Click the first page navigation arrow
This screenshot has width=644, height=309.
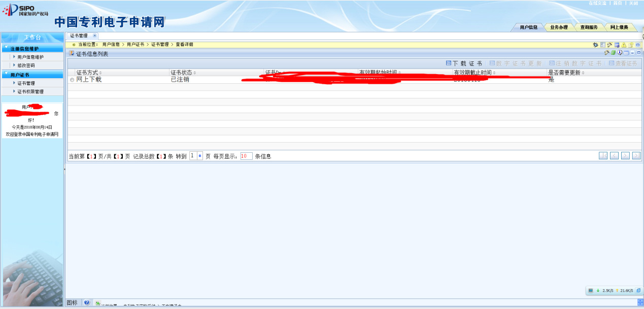point(603,156)
